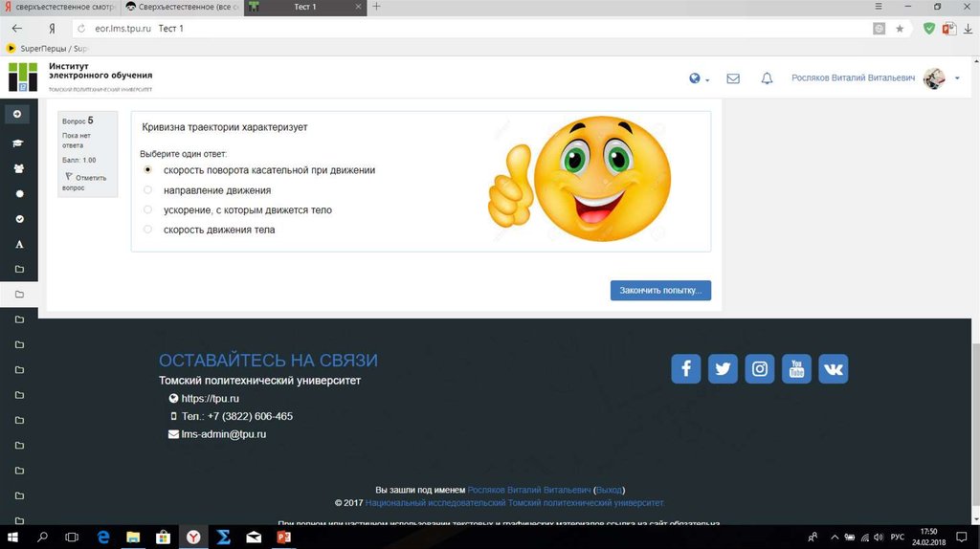Switch to 'Сверхъестественное (все с' tab

[x=182, y=7]
